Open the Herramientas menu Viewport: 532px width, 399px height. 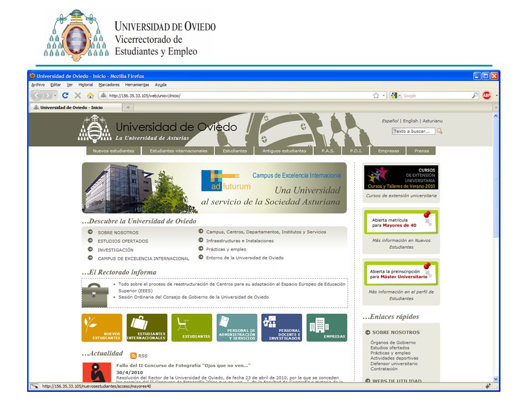[137, 85]
